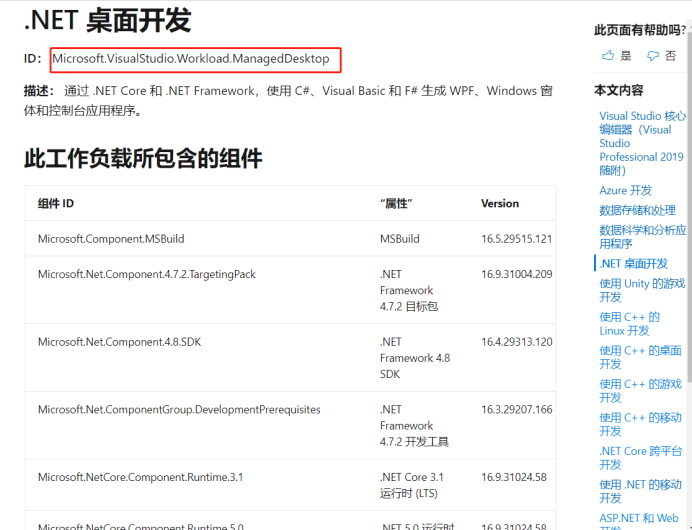
Task: Click the Version column header
Action: tap(500, 203)
